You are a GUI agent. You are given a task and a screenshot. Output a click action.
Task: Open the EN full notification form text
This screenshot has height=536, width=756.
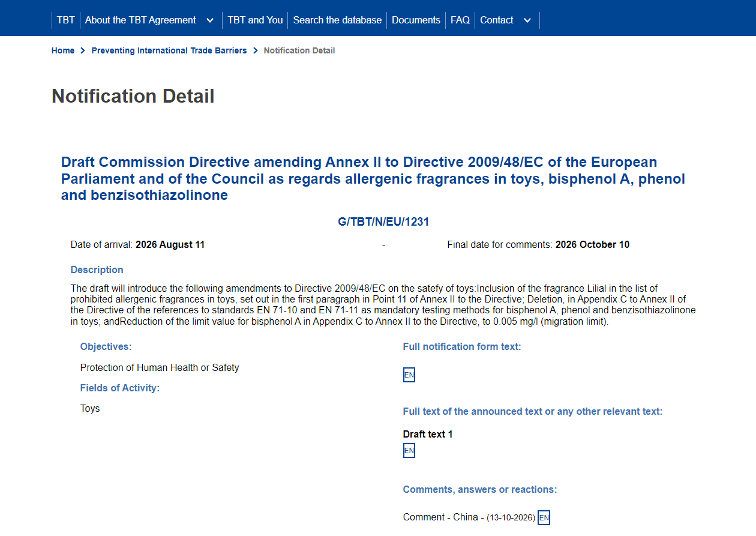(x=409, y=375)
